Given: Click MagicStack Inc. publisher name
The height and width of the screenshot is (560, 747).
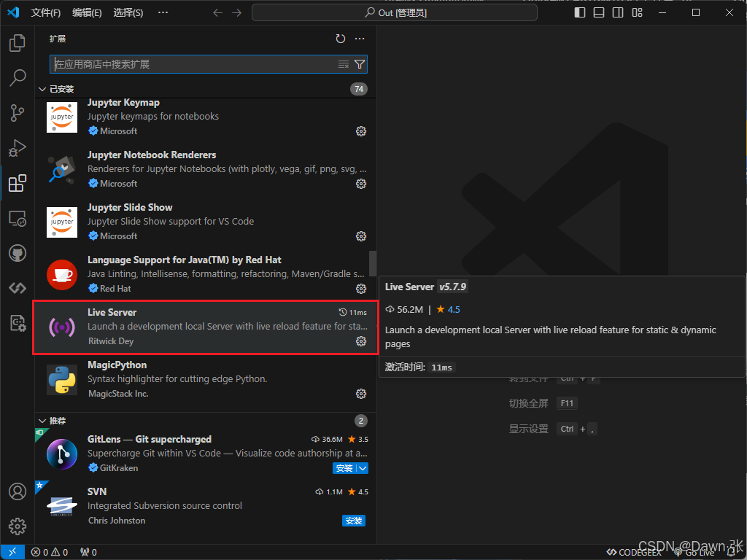Looking at the screenshot, I should pyautogui.click(x=118, y=394).
